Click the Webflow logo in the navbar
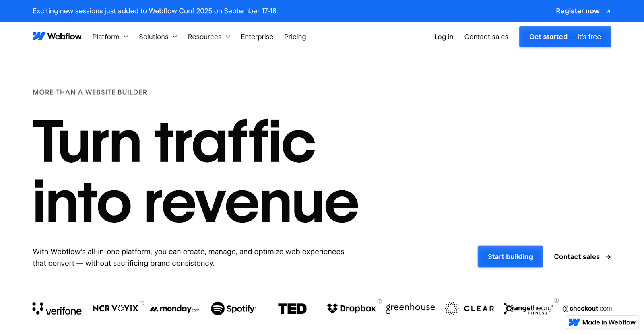Image resolution: width=644 pixels, height=334 pixels. [57, 37]
